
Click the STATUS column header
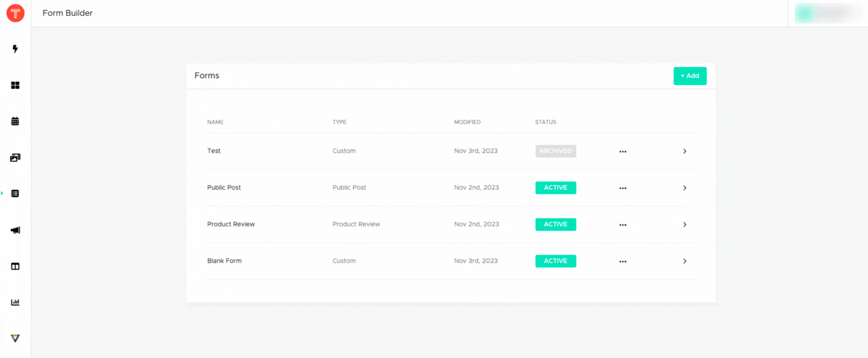coord(545,122)
